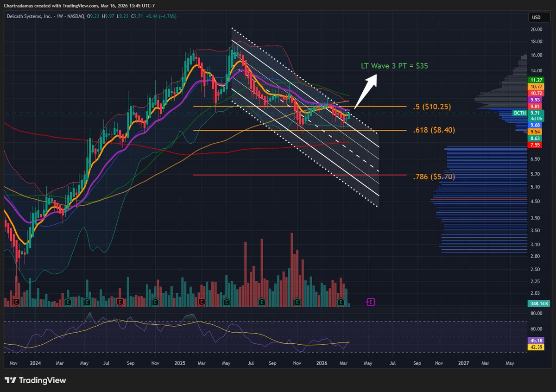This screenshot has height=392, width=556.
Task: Click the DCTH symbol price label
Action: 519,113
